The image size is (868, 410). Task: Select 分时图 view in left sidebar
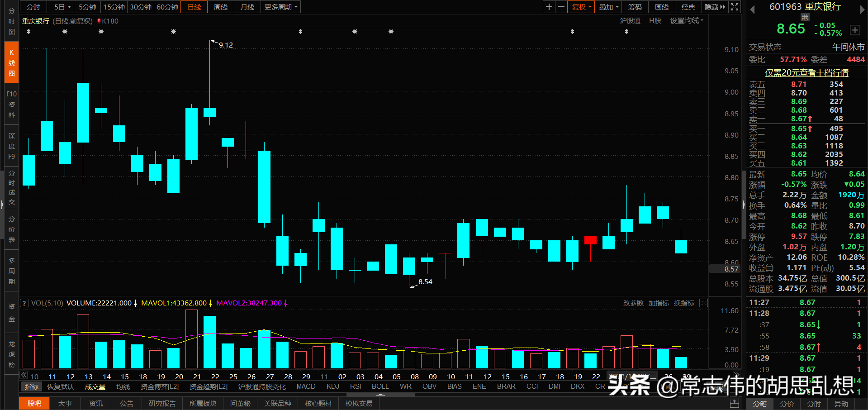click(x=11, y=20)
